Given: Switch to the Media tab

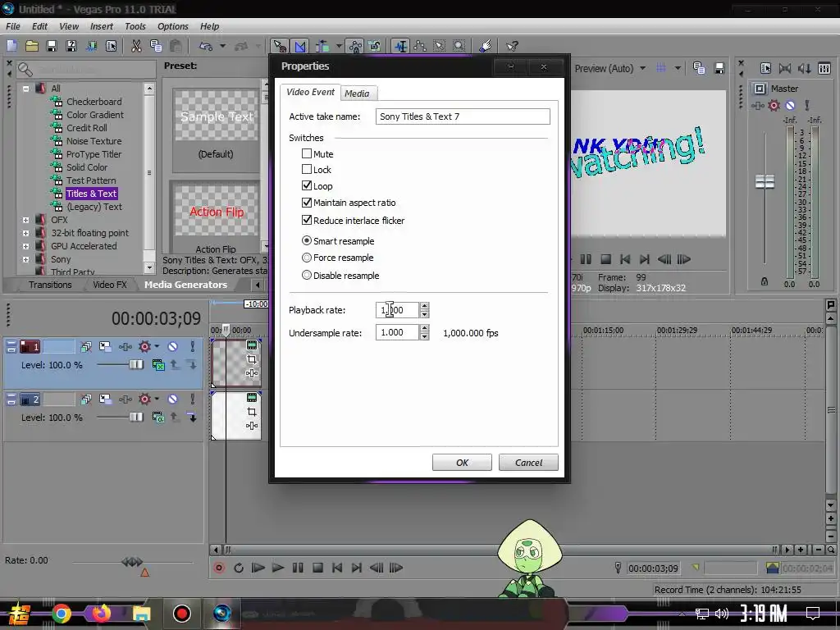Looking at the screenshot, I should (358, 94).
